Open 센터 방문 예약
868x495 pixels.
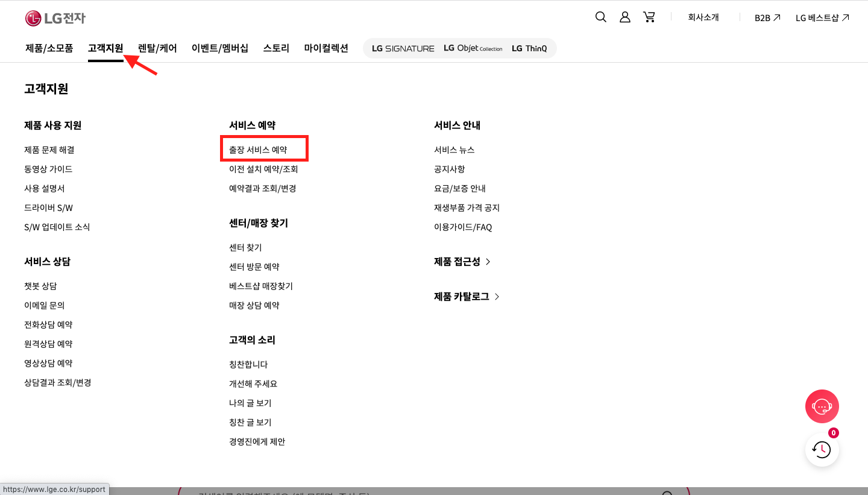[254, 266]
